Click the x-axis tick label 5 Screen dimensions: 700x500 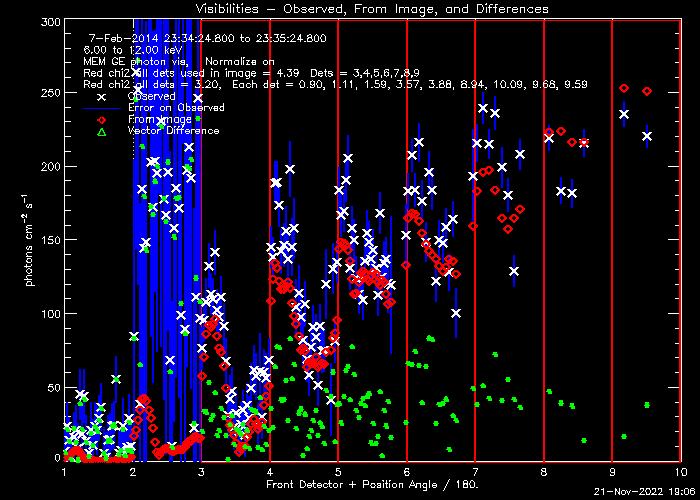click(338, 472)
